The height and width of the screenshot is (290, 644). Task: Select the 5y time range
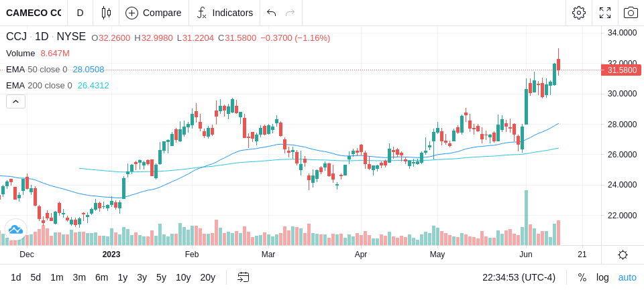pos(161,277)
